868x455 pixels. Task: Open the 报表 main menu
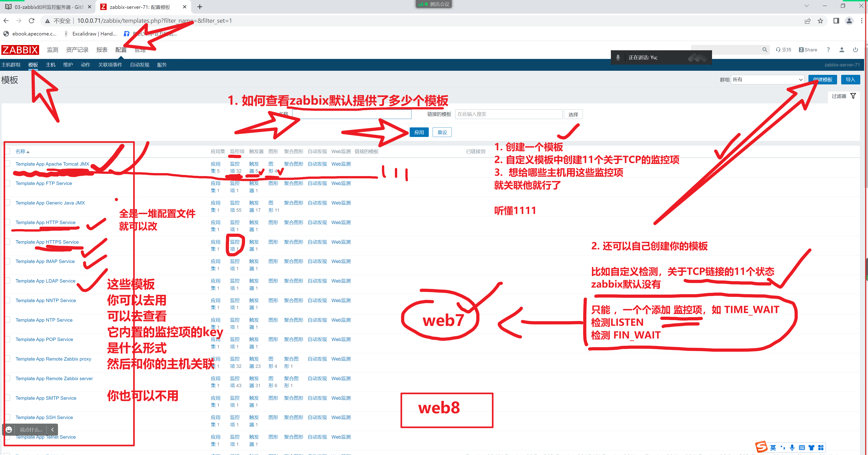click(102, 50)
